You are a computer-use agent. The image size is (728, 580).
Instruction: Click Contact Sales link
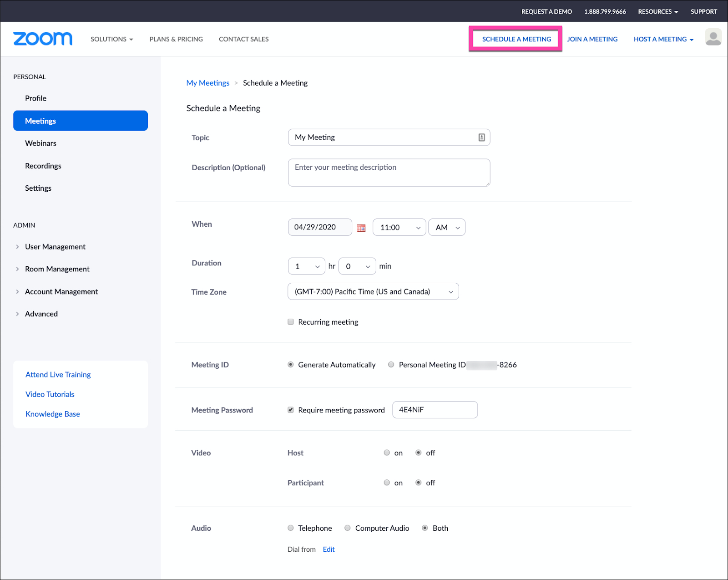coord(244,39)
